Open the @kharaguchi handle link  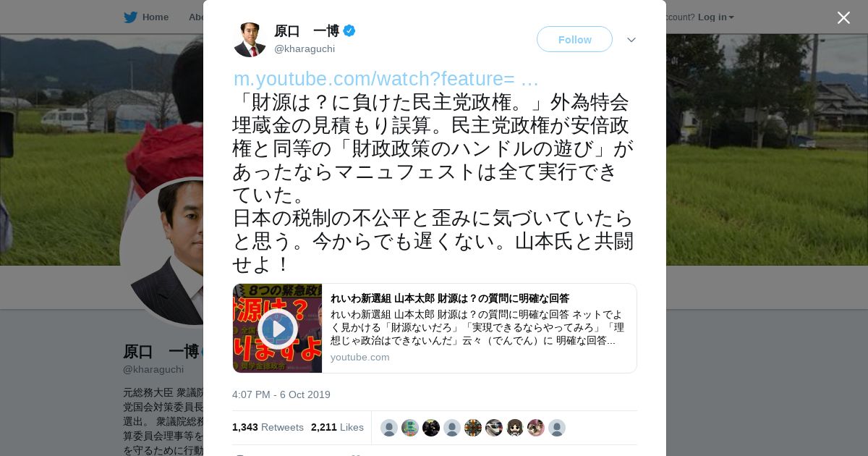(305, 48)
